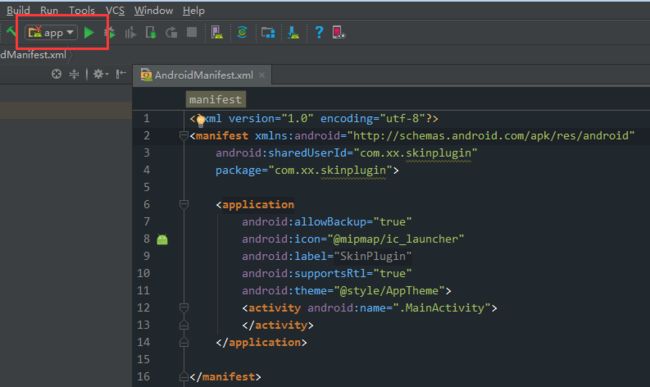Open the Run menu
The width and height of the screenshot is (650, 387).
(49, 10)
